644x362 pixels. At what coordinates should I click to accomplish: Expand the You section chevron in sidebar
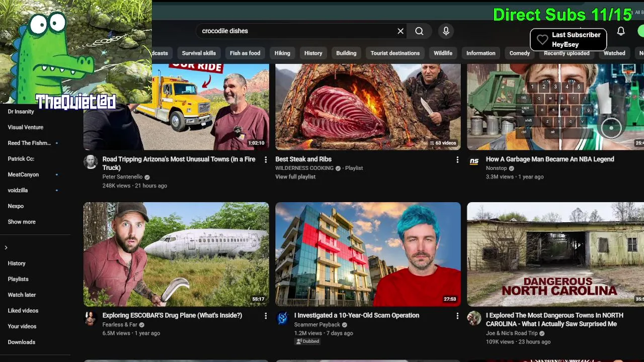pos(6,247)
